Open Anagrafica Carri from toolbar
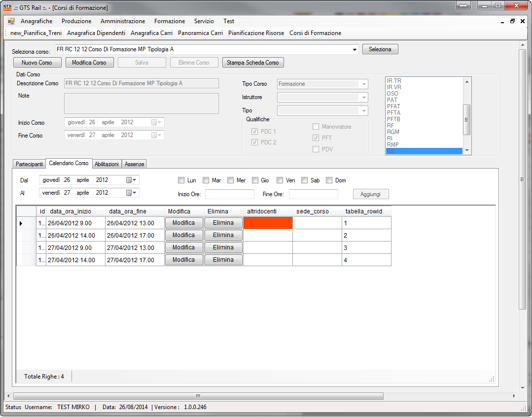 coord(151,33)
